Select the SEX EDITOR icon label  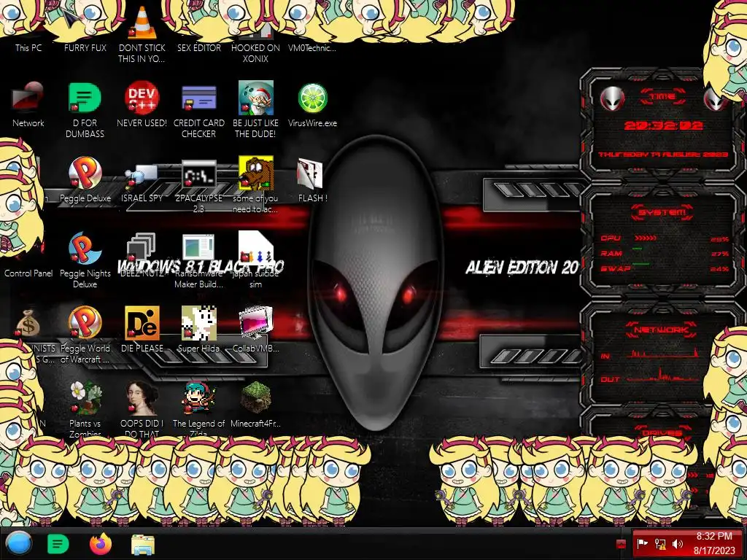tap(199, 47)
